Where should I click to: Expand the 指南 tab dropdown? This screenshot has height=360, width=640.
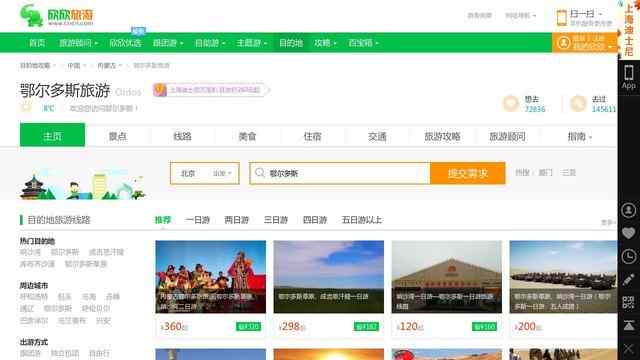click(x=580, y=136)
